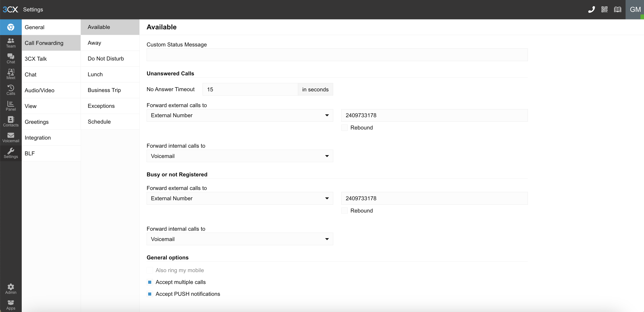Expand the Busy external calls forward dropdown
644x312 pixels.
tap(239, 199)
